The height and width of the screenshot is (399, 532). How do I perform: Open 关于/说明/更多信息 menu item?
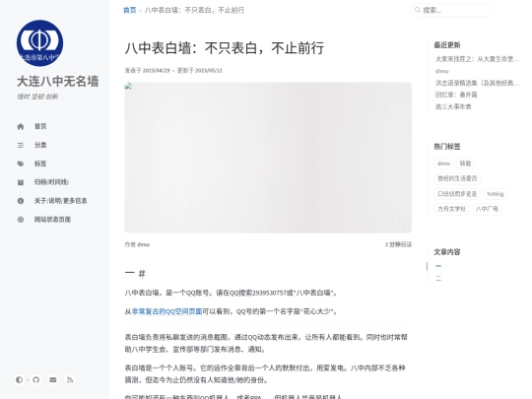pyautogui.click(x=61, y=201)
